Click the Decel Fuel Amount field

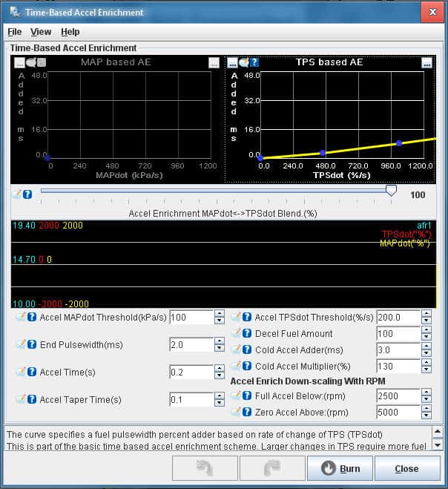[x=398, y=334]
